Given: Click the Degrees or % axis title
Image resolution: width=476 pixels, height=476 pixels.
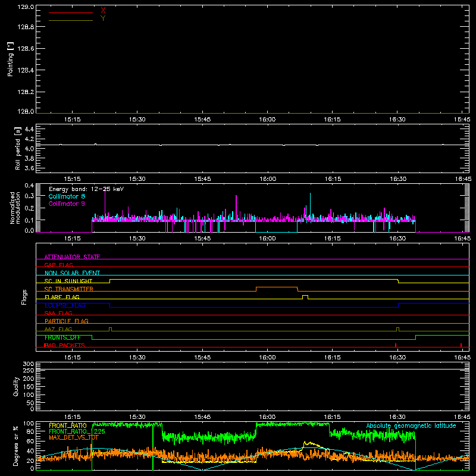Looking at the screenshot, I should [16, 446].
